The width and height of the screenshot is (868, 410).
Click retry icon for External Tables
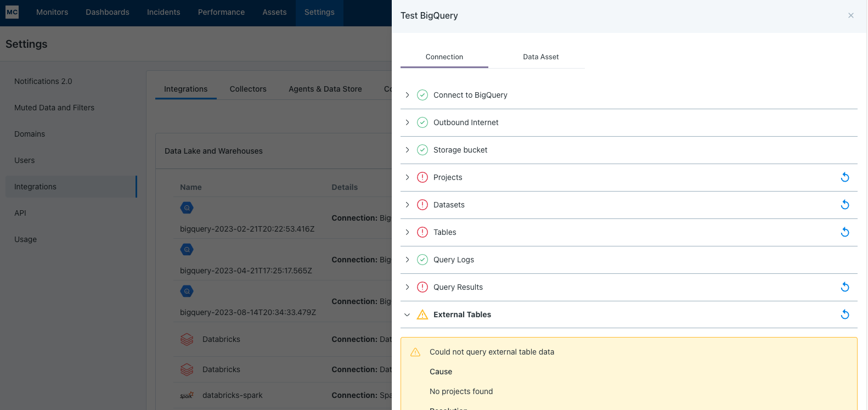click(x=845, y=314)
